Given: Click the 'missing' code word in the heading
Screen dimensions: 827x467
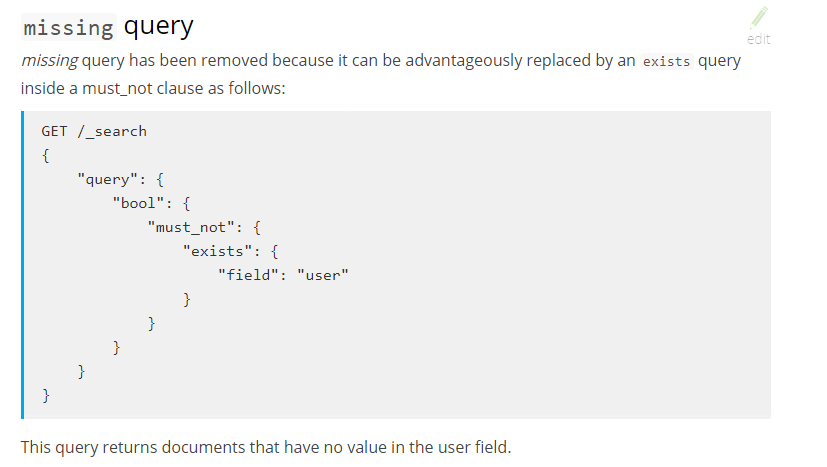Looking at the screenshot, I should click(x=69, y=27).
